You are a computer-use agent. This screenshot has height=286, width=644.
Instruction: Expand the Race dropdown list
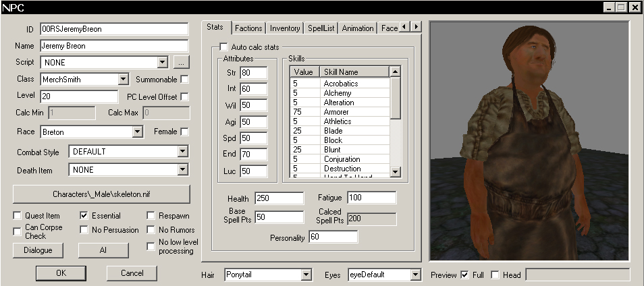(x=138, y=132)
